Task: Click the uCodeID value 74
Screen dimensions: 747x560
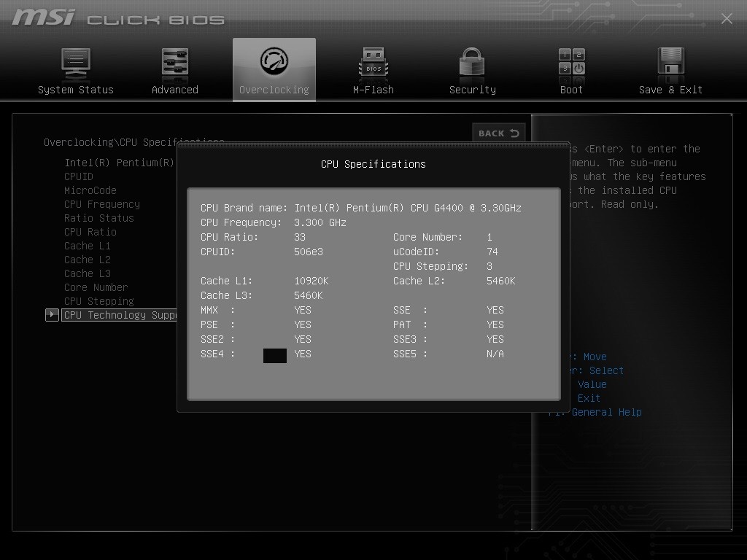Action: [x=492, y=252]
